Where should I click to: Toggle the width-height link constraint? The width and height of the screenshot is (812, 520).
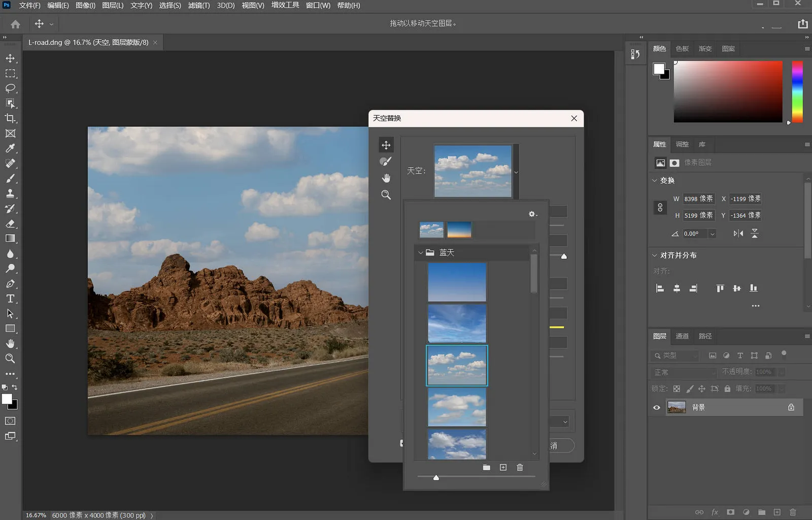coord(660,207)
